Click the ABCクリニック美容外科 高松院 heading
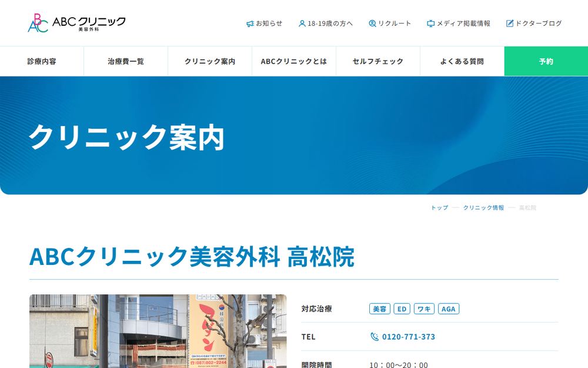This screenshot has width=588, height=368. click(192, 257)
